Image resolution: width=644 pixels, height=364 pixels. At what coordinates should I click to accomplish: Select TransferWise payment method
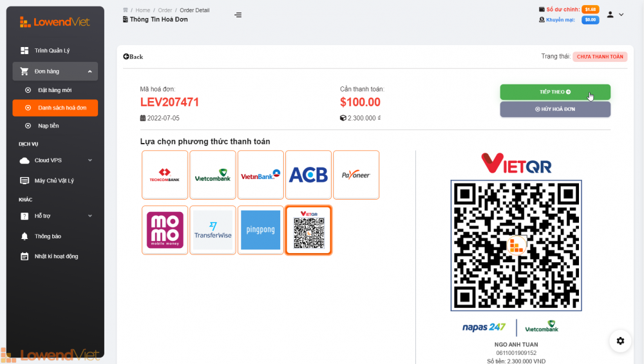point(213,230)
